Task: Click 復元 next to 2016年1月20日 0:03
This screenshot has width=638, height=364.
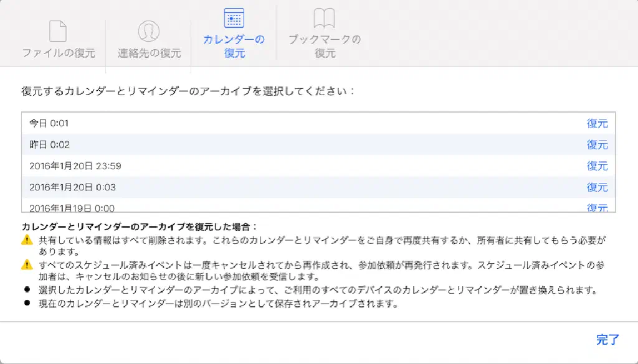Action: [597, 187]
